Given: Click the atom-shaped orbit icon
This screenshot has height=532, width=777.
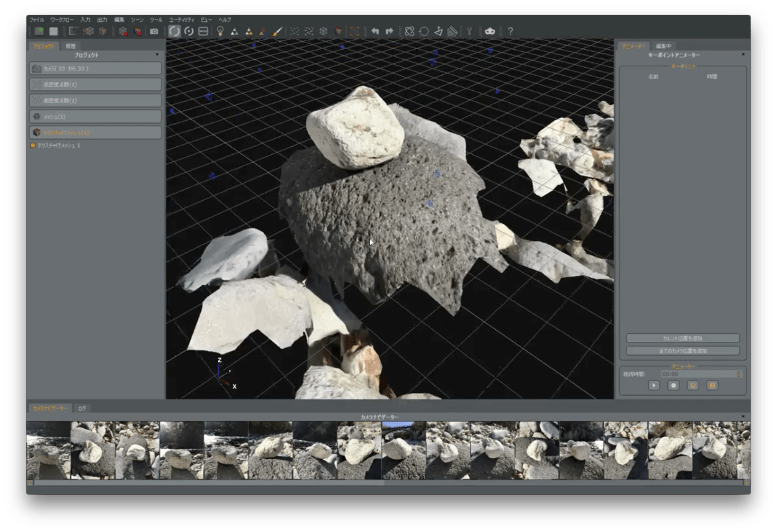Looking at the screenshot, I should pos(410,31).
